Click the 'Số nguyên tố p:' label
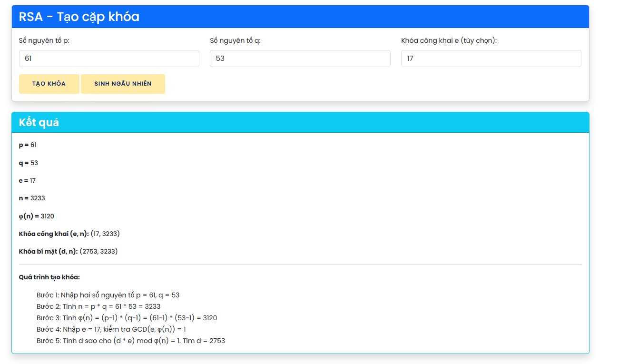619x364 pixels. tap(44, 40)
